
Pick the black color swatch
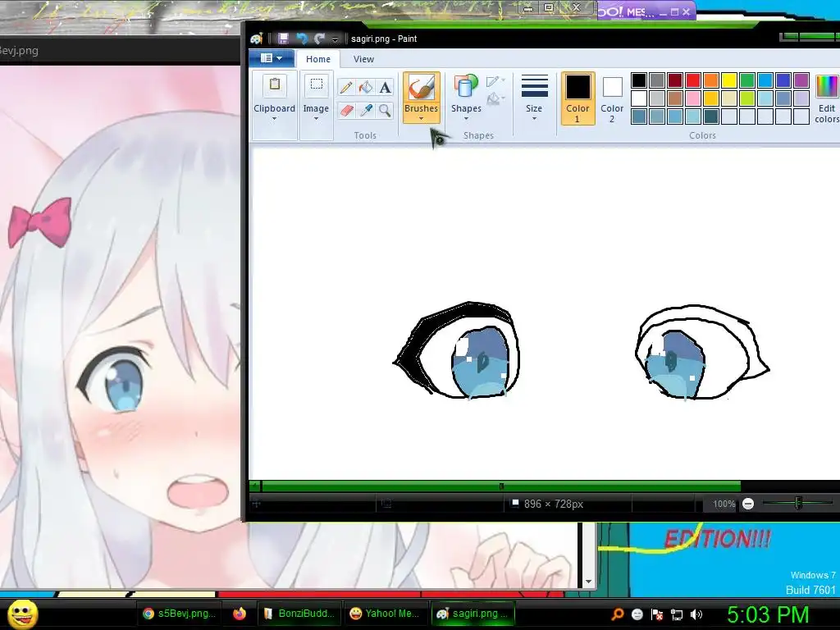pyautogui.click(x=638, y=80)
